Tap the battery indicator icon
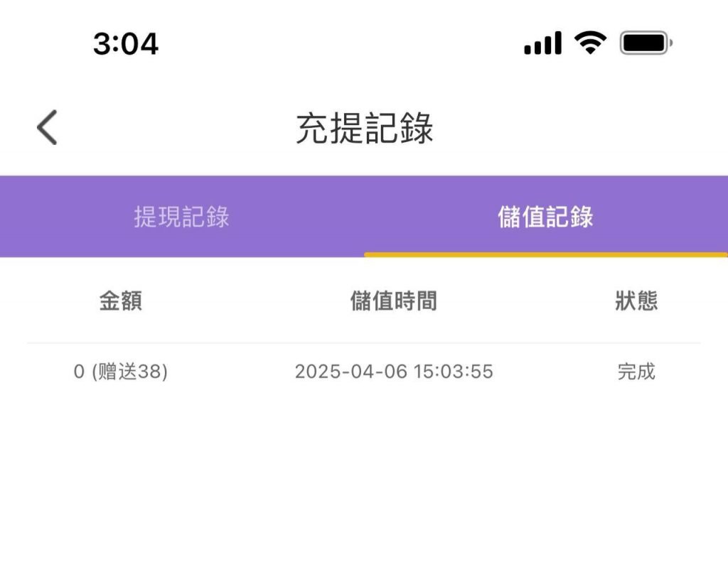The width and height of the screenshot is (728, 562). click(x=645, y=43)
